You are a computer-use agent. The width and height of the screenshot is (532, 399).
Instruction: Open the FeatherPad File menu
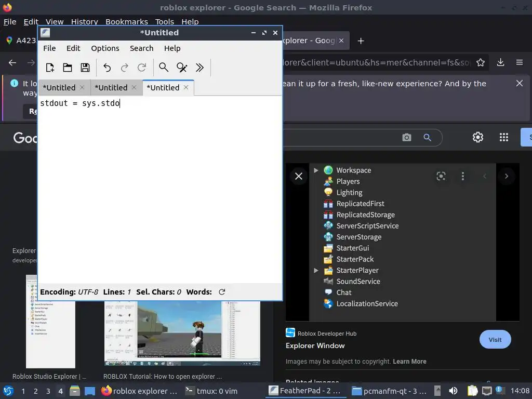click(49, 48)
